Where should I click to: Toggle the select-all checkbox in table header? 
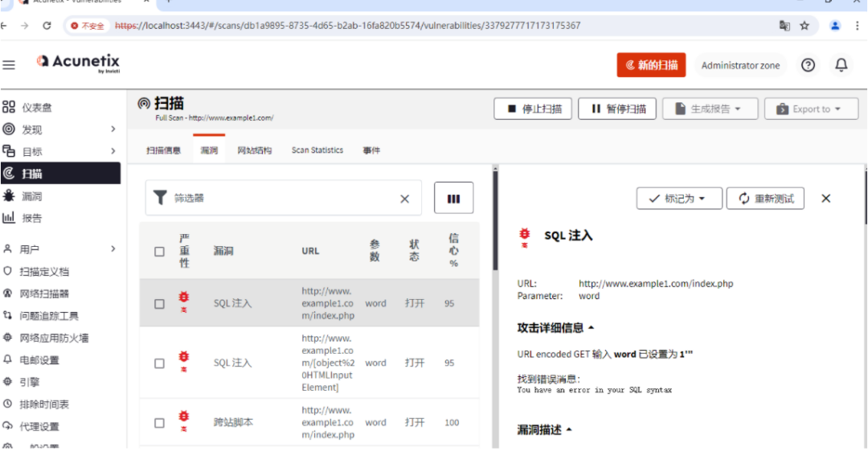pos(159,252)
